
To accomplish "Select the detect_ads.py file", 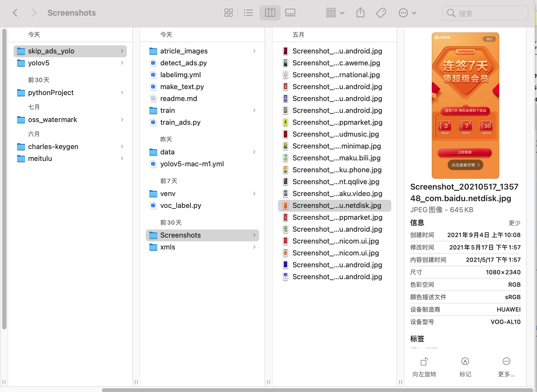I will 183,63.
